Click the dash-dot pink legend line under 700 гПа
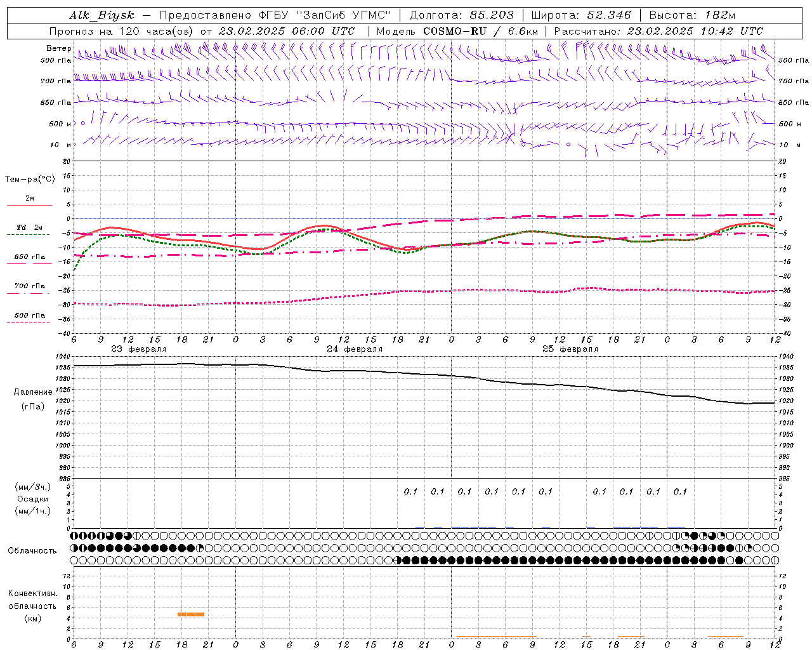This screenshot has height=650, width=812. [29, 293]
